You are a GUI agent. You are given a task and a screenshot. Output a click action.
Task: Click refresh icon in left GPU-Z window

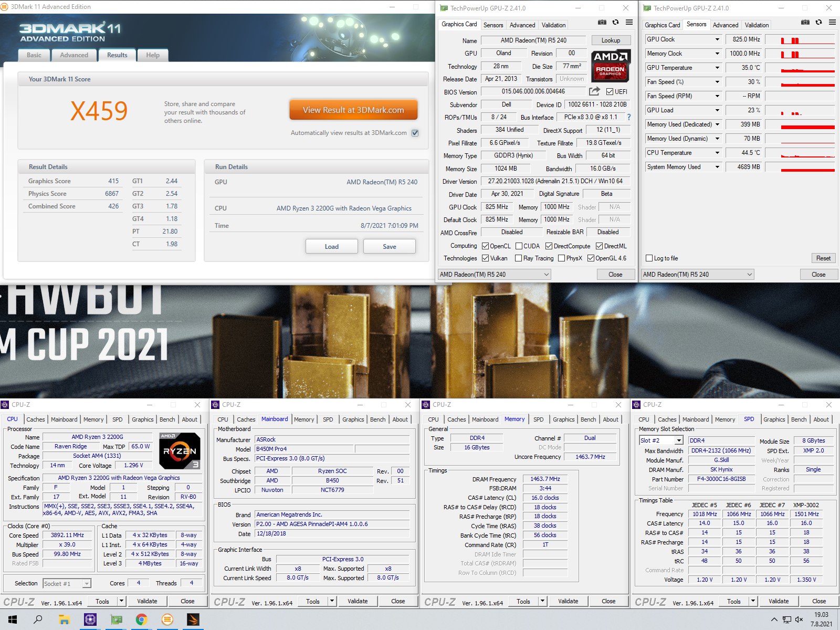point(615,23)
